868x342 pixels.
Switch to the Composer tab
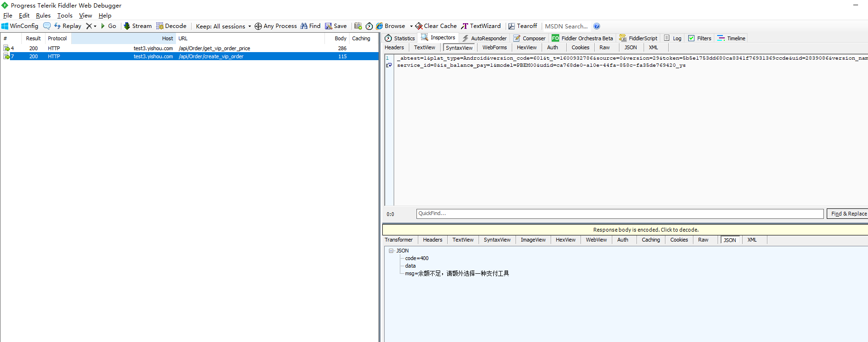[x=529, y=38]
